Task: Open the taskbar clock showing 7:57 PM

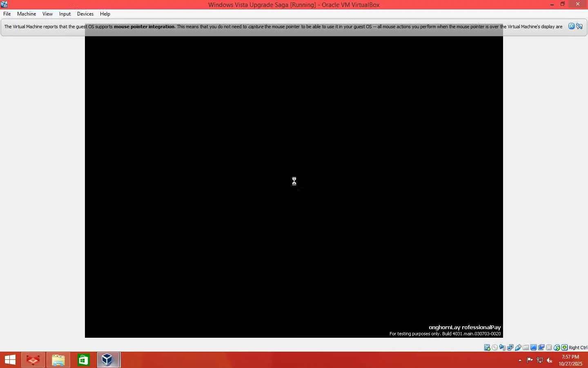Action: tap(570, 360)
